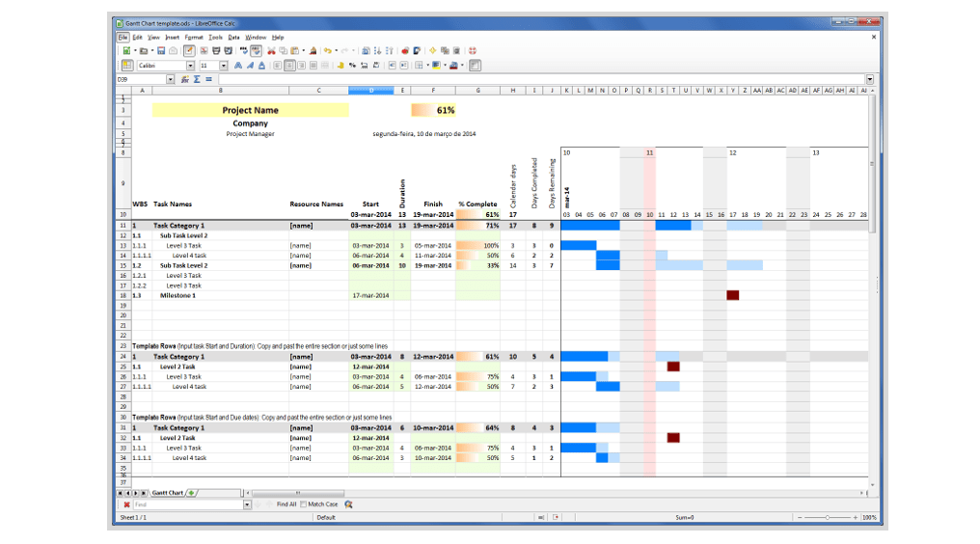This screenshot has height=544, width=980.
Task: Click the Cut scissors icon
Action: tap(271, 50)
